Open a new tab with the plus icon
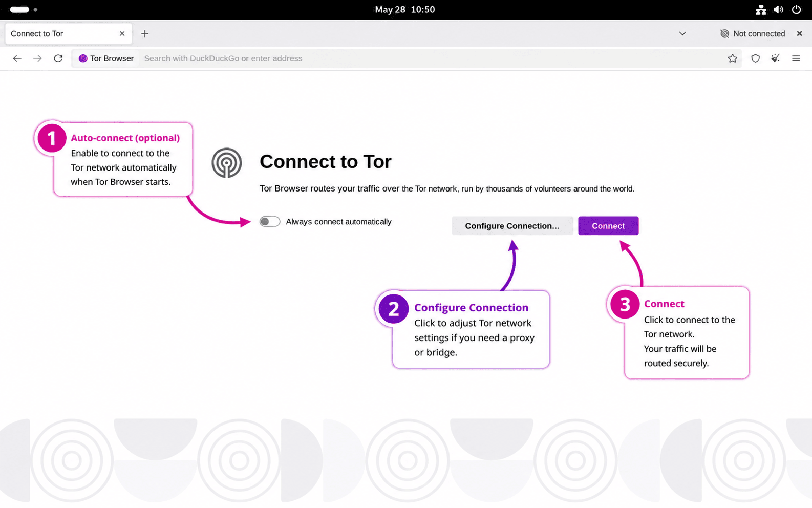812x508 pixels. (x=145, y=34)
